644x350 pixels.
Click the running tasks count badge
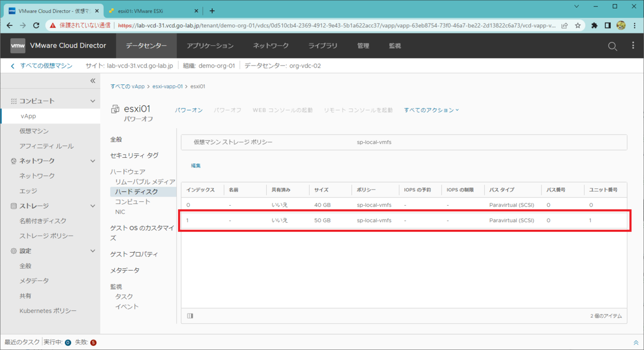(x=68, y=342)
